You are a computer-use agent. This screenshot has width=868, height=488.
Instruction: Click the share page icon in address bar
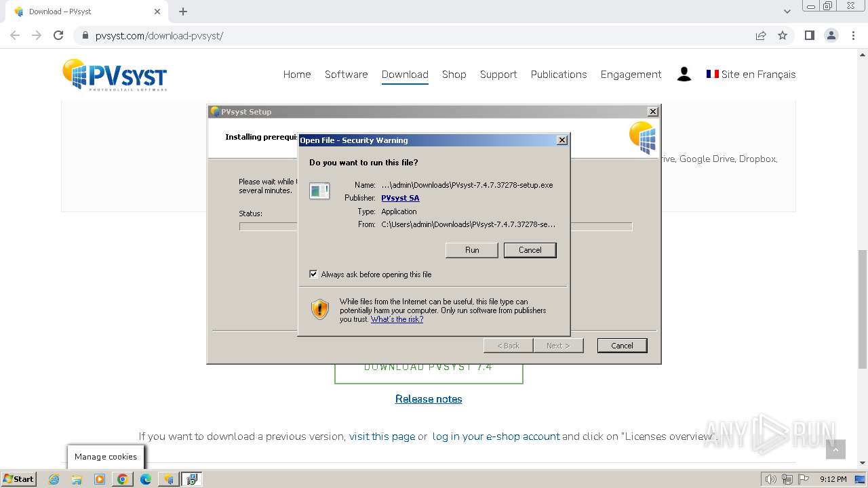pos(761,35)
